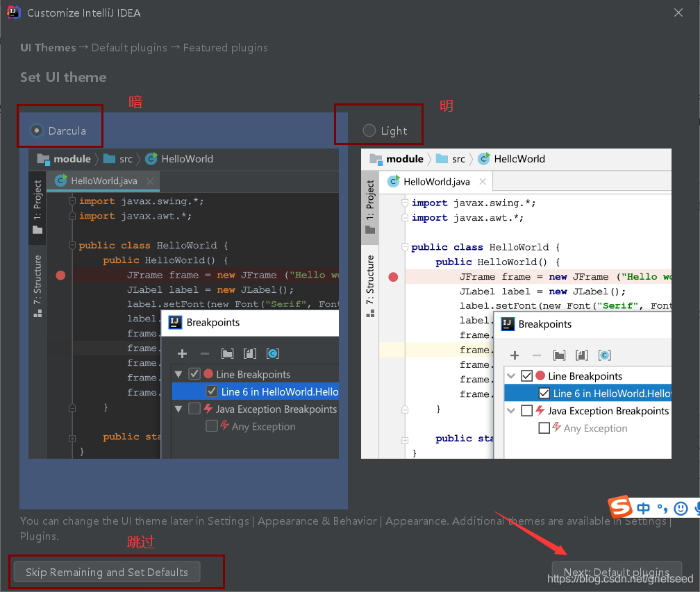Image resolution: width=700 pixels, height=592 pixels.
Task: Collapse Line Breakpoints tree in Light preview
Action: [x=511, y=375]
